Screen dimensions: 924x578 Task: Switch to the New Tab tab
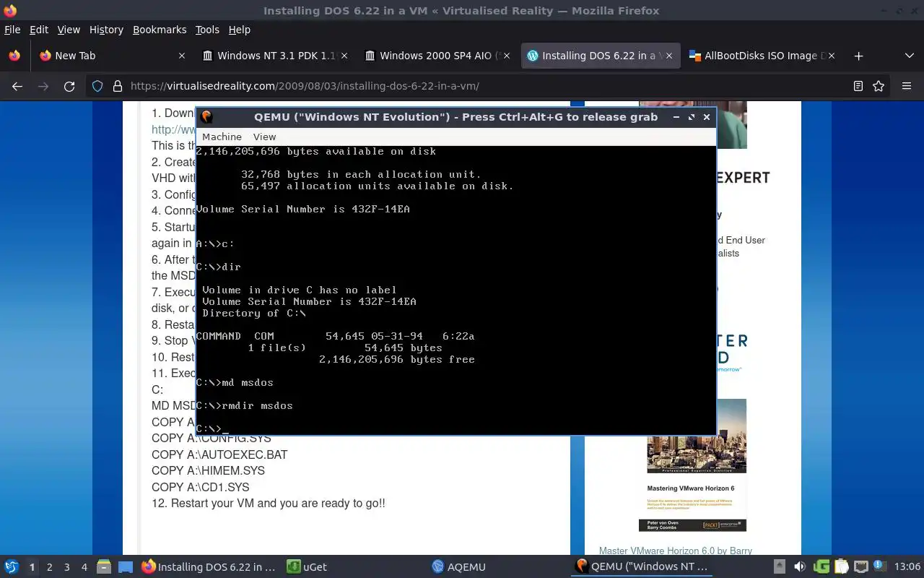113,56
